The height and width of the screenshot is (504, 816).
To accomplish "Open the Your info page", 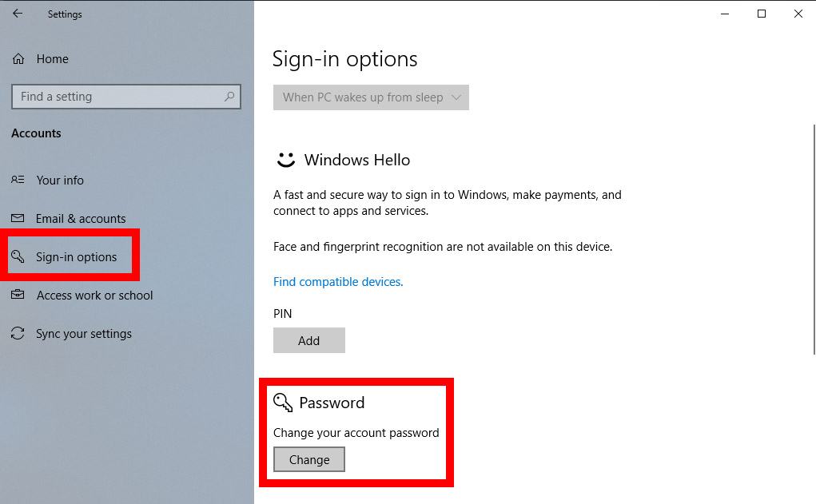I will 60,180.
